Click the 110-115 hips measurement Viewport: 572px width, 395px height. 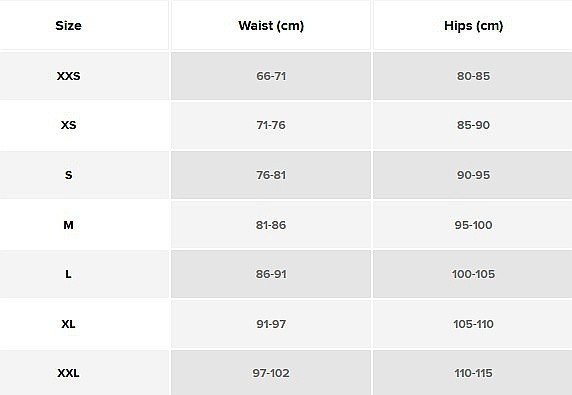[474, 373]
